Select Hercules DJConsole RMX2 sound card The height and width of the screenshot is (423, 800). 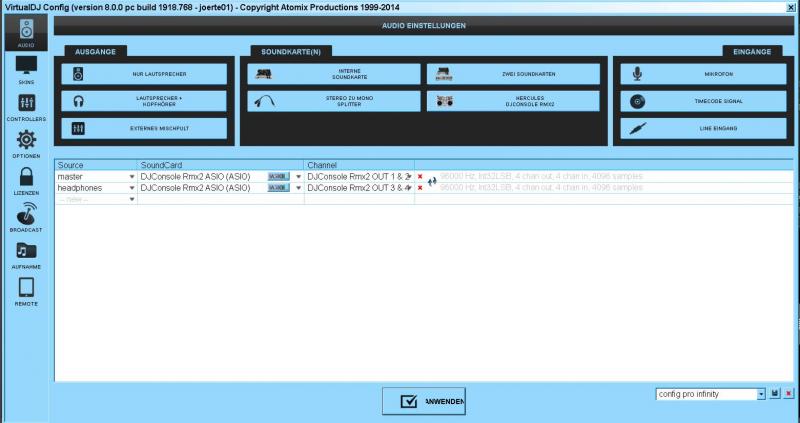point(513,101)
